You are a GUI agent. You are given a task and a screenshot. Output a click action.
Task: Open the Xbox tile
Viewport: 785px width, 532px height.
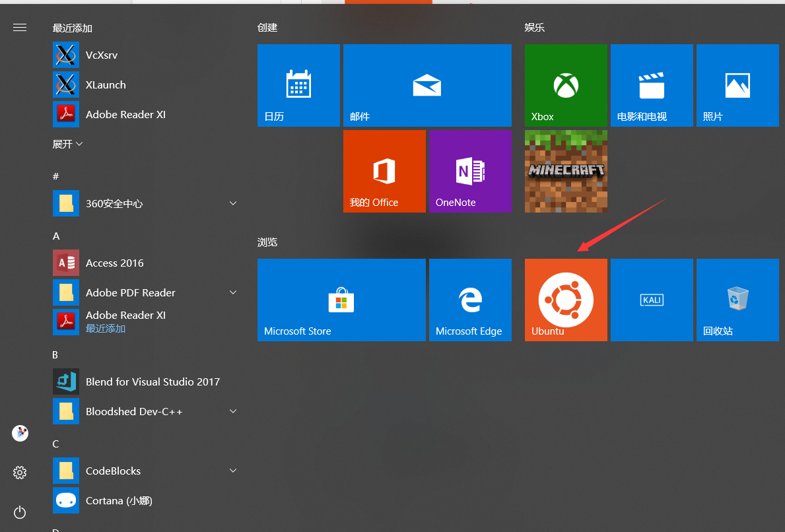click(566, 85)
